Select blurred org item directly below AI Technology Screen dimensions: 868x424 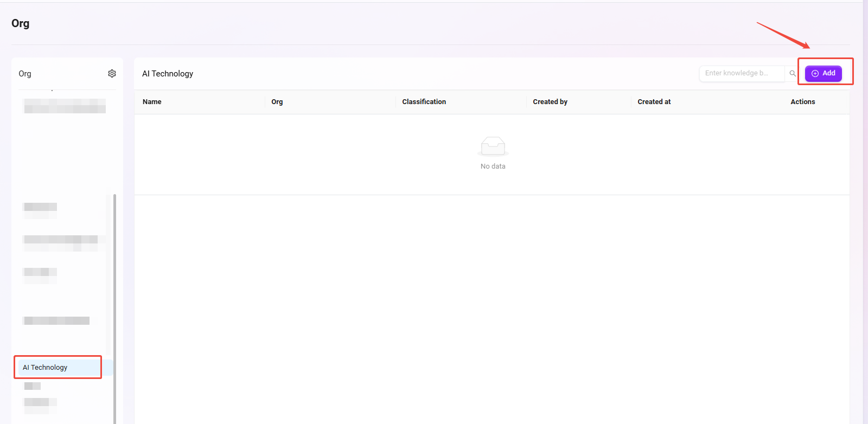33,386
